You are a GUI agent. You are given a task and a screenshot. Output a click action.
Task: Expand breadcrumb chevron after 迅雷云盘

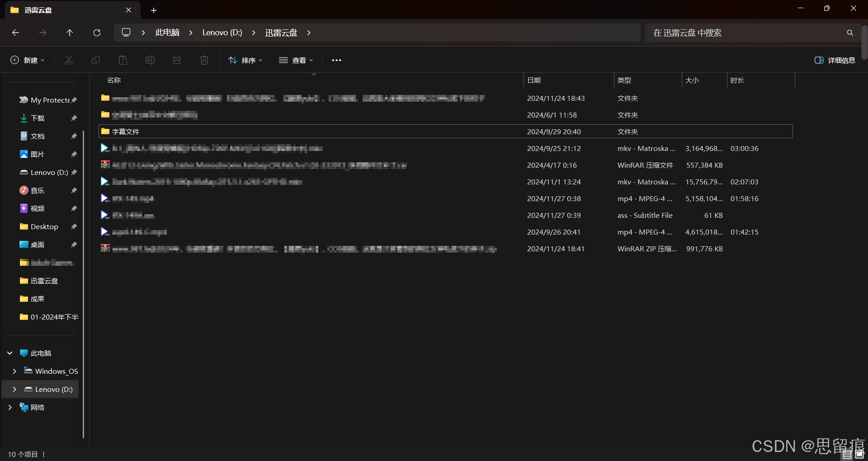(309, 33)
